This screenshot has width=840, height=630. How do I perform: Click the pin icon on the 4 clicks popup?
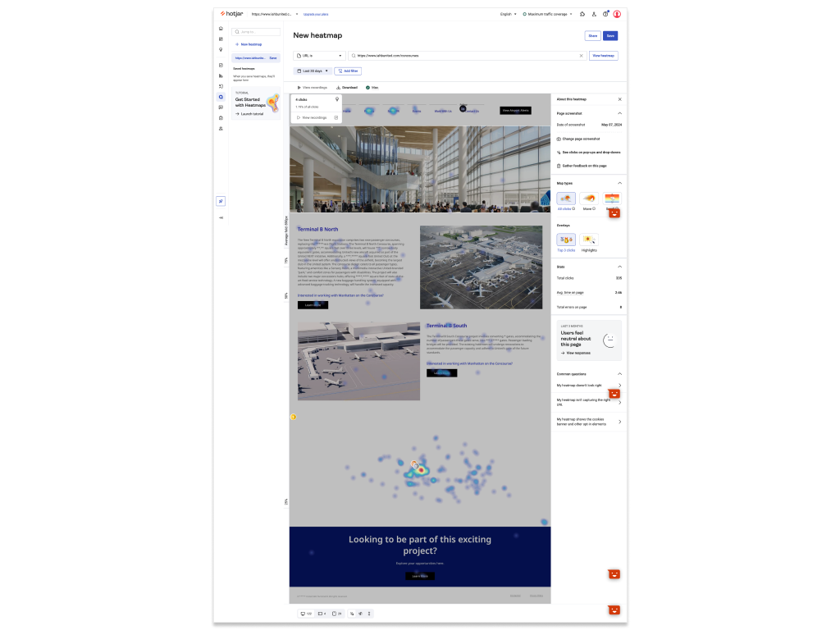(337, 99)
